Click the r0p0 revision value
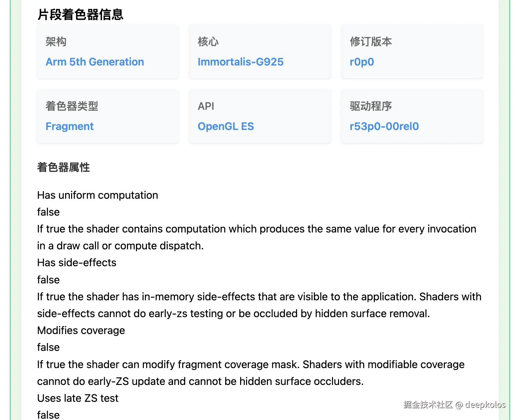The height and width of the screenshot is (420, 516). [x=362, y=62]
